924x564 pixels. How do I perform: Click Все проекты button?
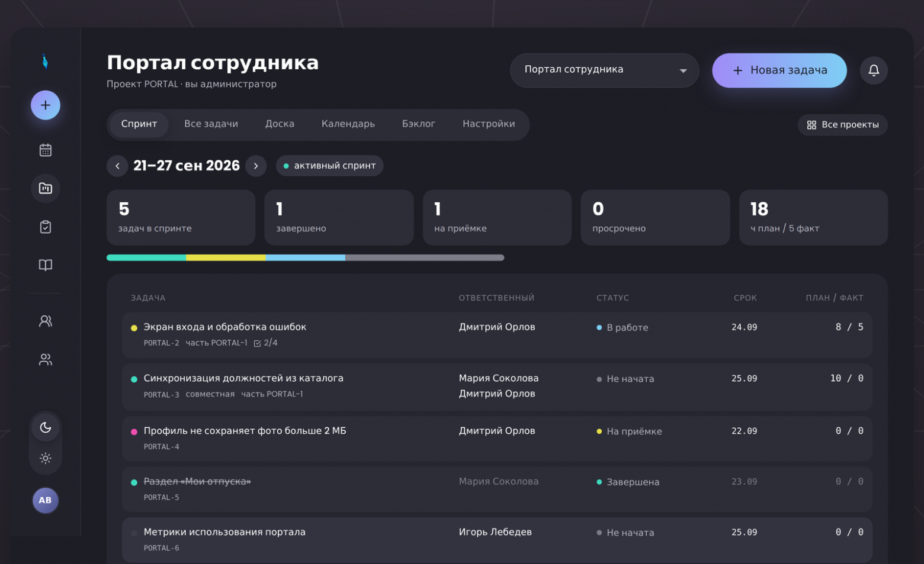(x=842, y=125)
